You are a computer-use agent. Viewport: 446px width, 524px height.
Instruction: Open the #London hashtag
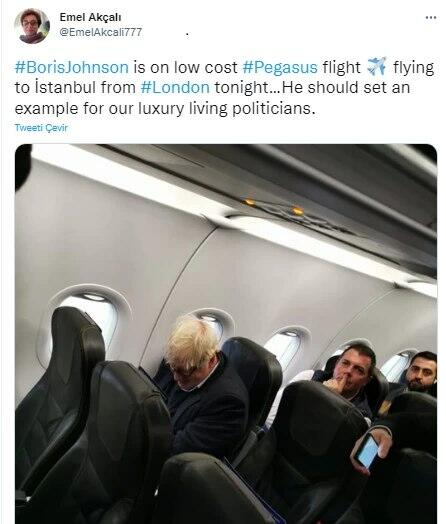click(175, 88)
